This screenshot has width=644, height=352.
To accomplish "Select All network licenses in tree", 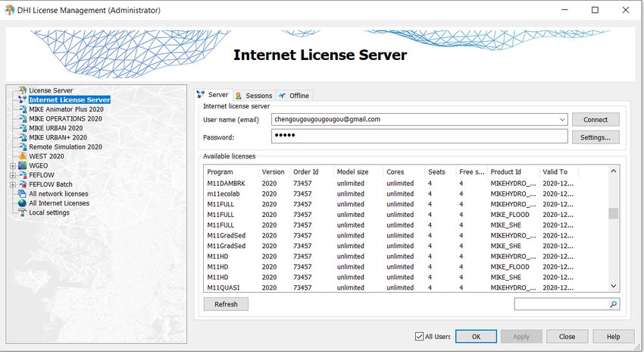I will pyautogui.click(x=59, y=193).
